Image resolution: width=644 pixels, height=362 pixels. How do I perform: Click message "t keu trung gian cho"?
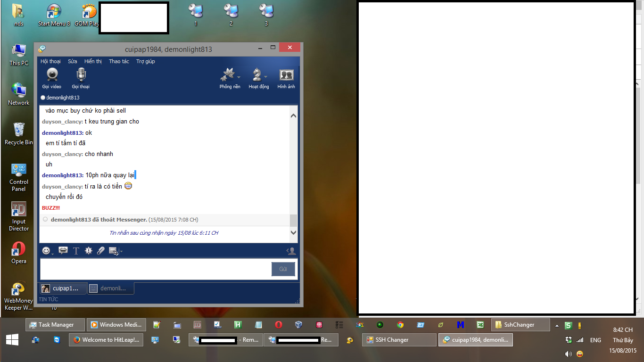pos(112,122)
